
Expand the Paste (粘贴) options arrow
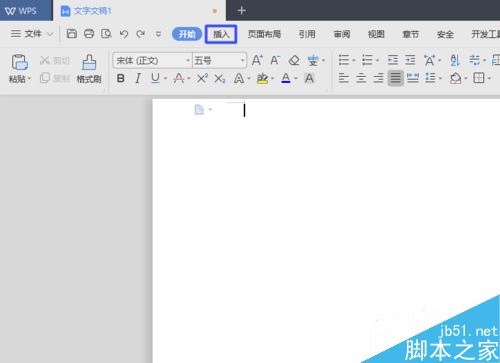pyautogui.click(x=29, y=79)
